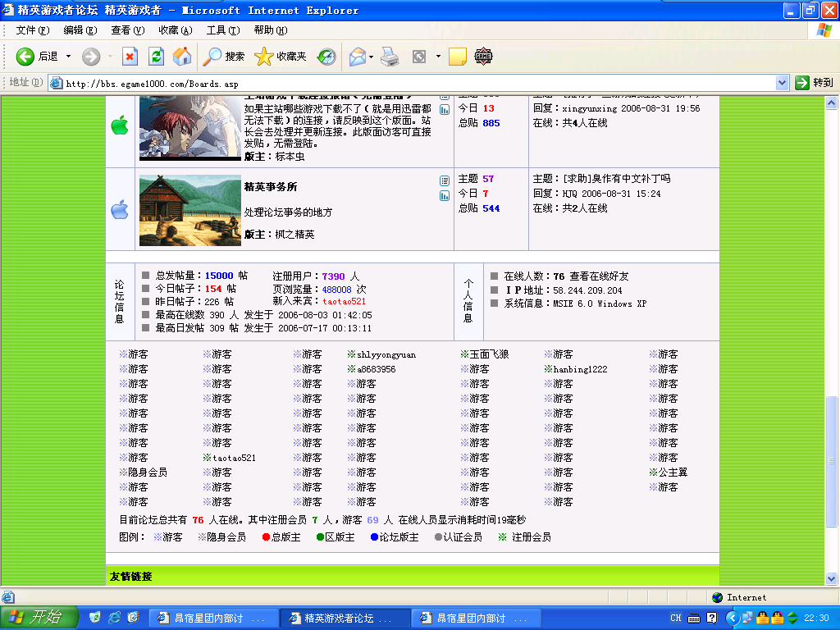This screenshot has height=630, width=840.
Task: Expand the Back button history dropdown
Action: click(x=69, y=57)
